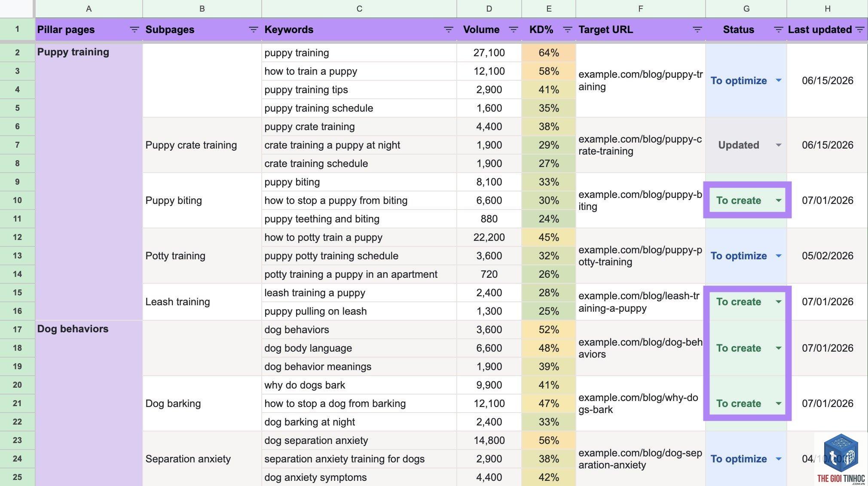Screen dimensions: 868x486
Task: Click the example.com/blog/puppy-crate-training URL cell
Action: (640, 145)
